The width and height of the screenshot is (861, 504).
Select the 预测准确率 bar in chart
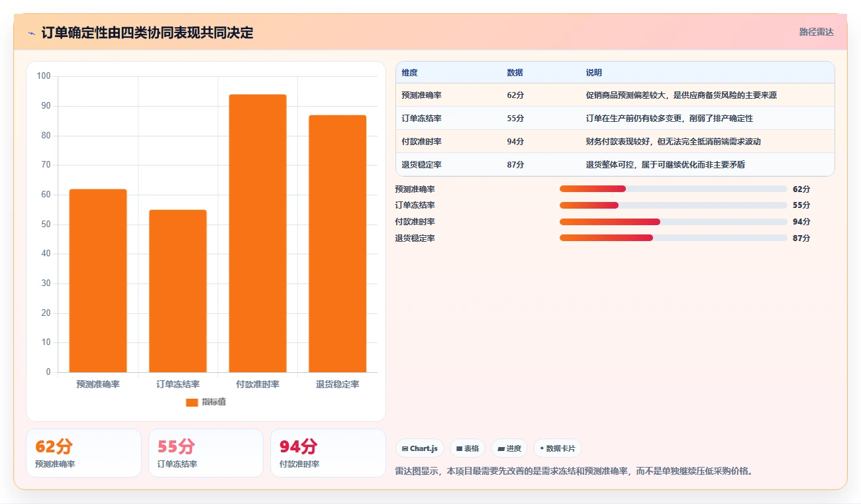98,281
